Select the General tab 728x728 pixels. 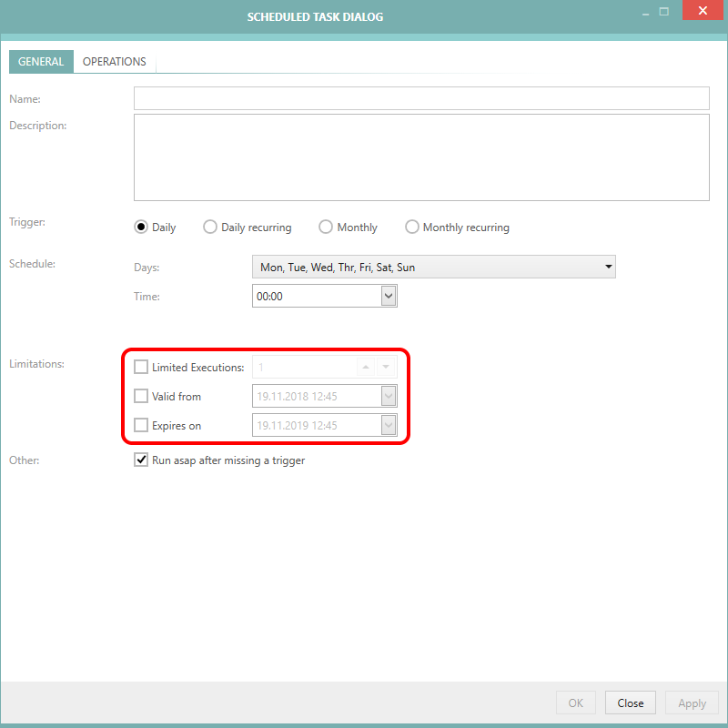click(x=41, y=62)
